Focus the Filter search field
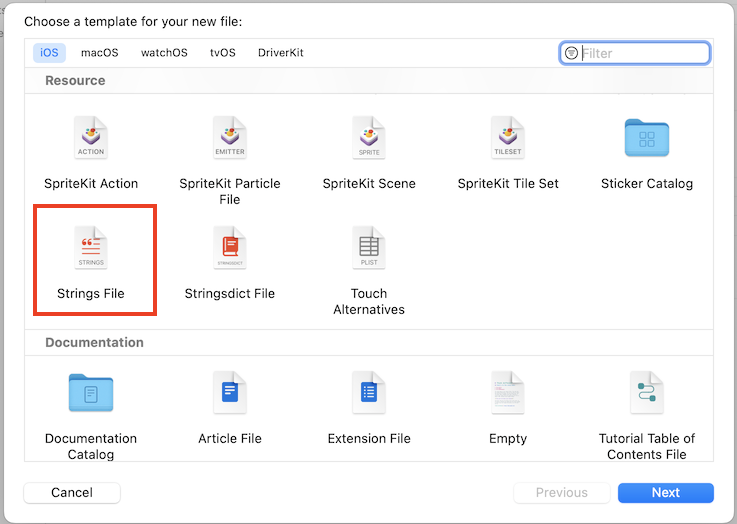 coord(642,53)
